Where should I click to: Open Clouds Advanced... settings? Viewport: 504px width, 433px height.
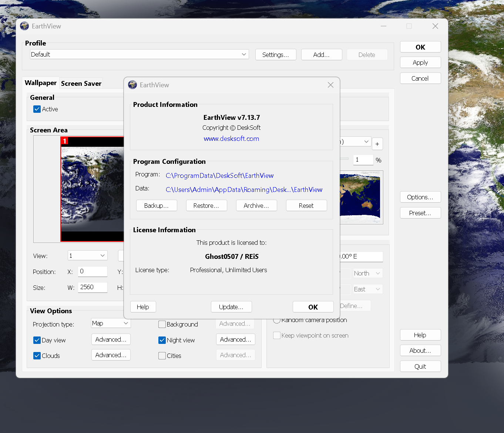[111, 355]
